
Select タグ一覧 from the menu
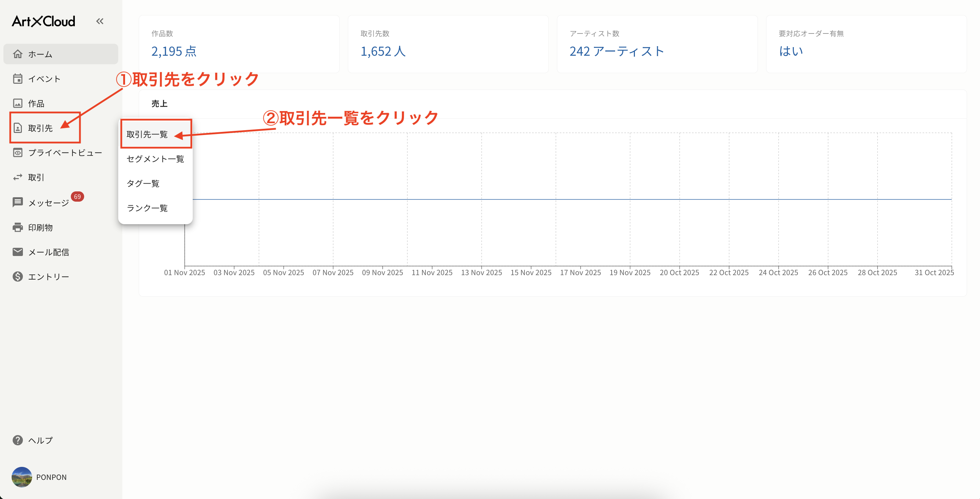tap(144, 184)
